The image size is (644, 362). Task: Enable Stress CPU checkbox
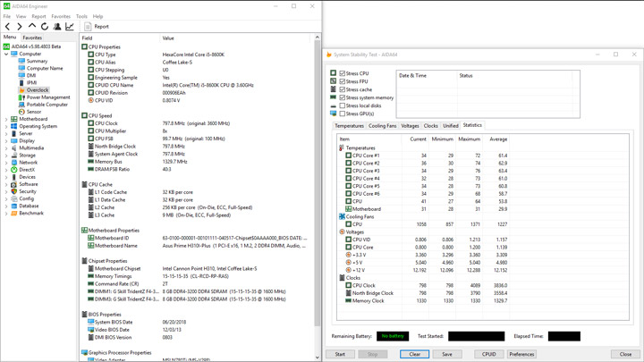(x=342, y=73)
